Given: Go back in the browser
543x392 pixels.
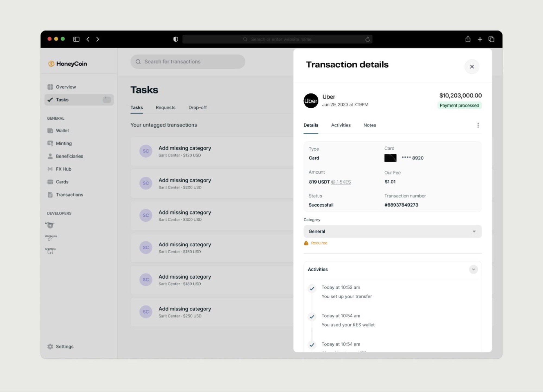Looking at the screenshot, I should click(x=88, y=39).
